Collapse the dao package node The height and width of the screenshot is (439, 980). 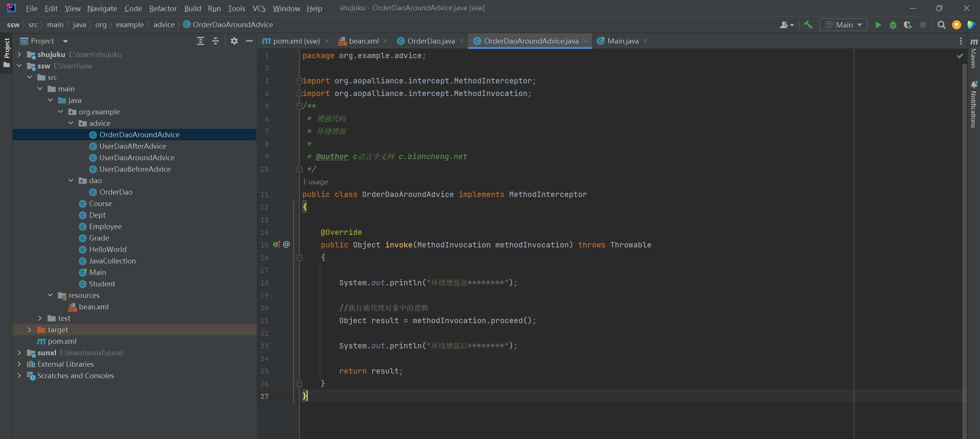(71, 180)
